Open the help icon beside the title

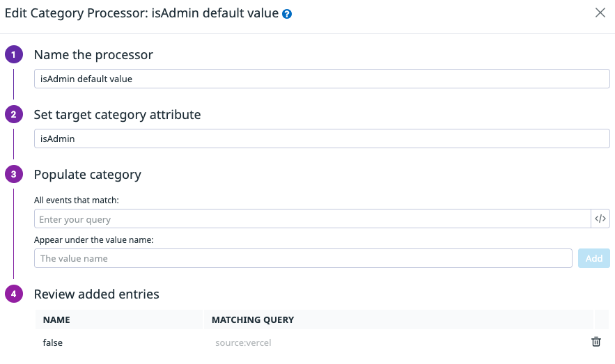[x=287, y=14]
